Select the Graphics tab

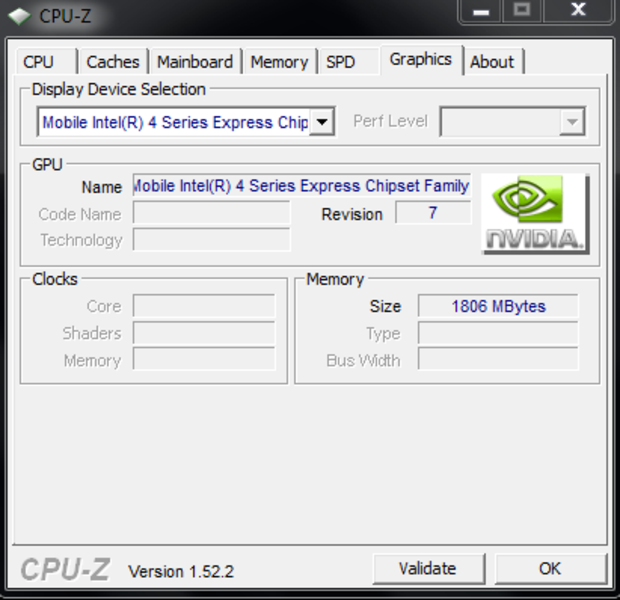click(421, 60)
